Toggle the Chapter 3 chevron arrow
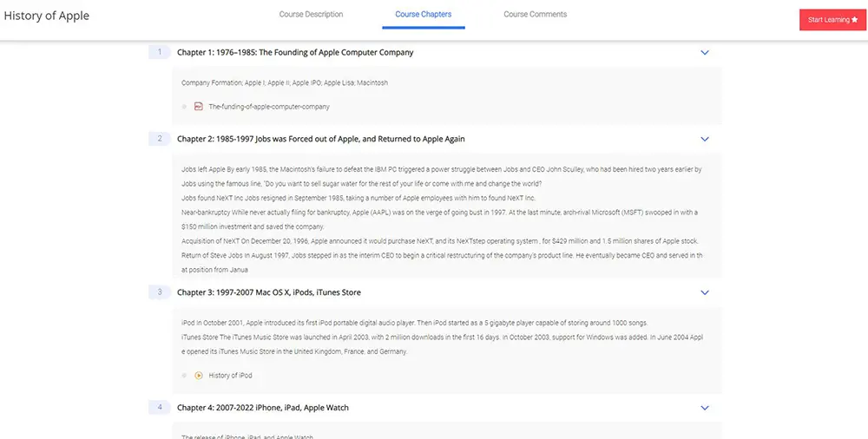This screenshot has height=439, width=868. coord(705,292)
